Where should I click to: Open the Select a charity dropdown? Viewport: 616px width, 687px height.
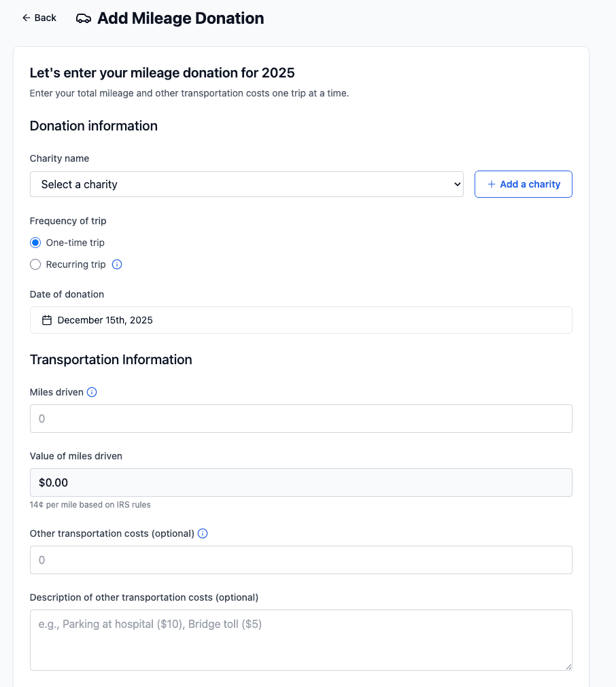pyautogui.click(x=246, y=184)
